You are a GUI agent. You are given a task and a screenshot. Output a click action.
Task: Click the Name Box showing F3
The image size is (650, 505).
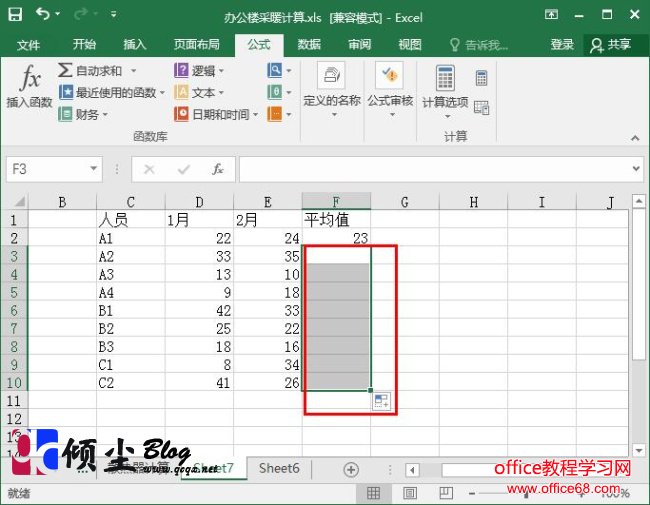point(46,169)
